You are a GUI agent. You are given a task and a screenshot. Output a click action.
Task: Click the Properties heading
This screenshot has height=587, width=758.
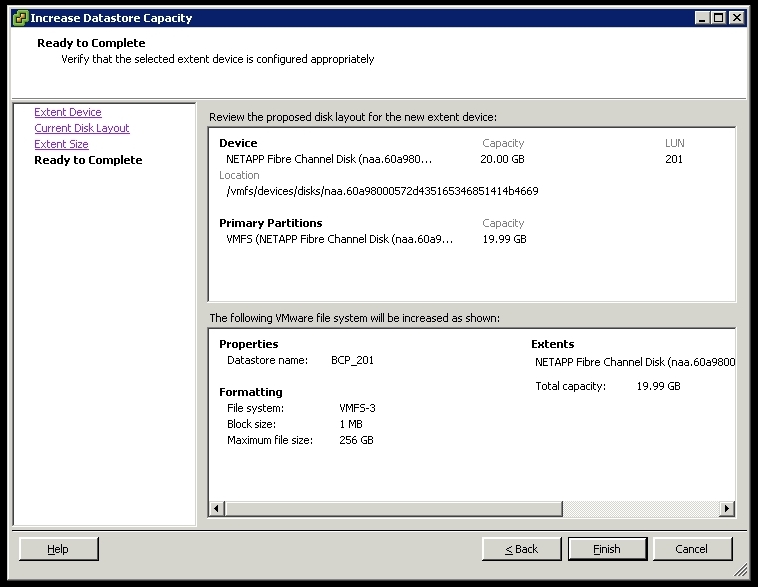click(x=248, y=344)
